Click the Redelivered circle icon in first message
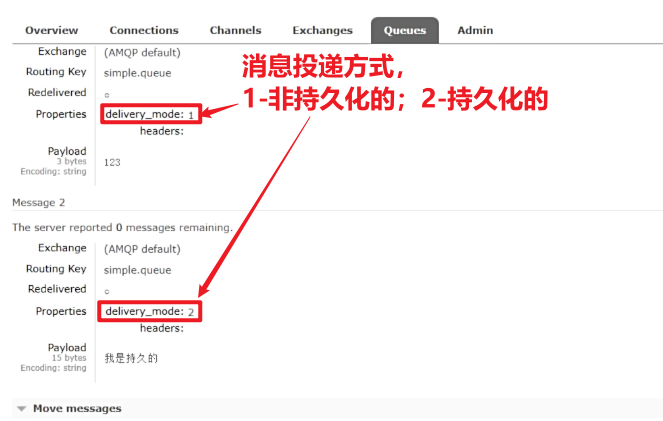Viewport: 663px width, 421px height. (x=107, y=94)
